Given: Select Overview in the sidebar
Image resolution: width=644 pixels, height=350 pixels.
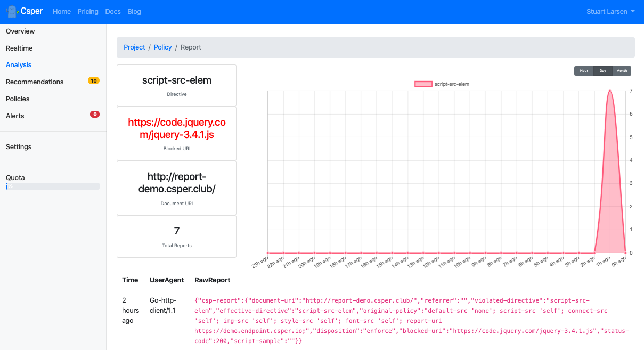Looking at the screenshot, I should coord(20,31).
